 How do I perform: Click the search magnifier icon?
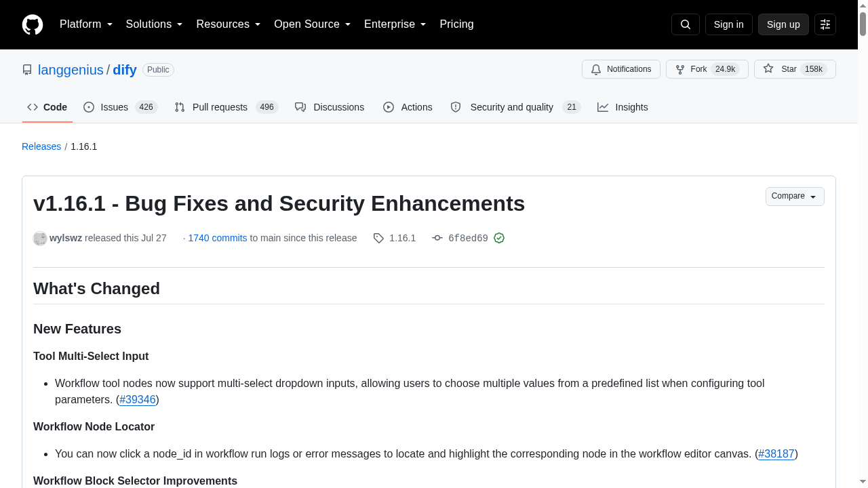click(685, 24)
